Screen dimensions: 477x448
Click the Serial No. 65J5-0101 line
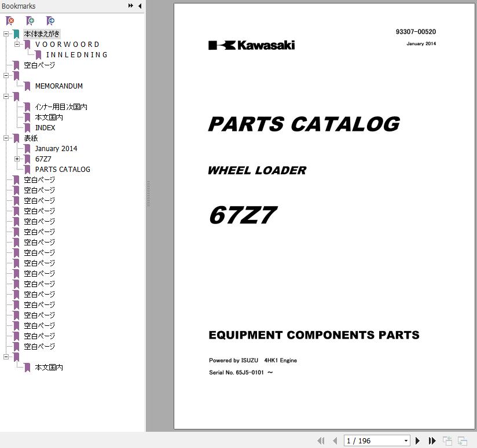tap(241, 373)
